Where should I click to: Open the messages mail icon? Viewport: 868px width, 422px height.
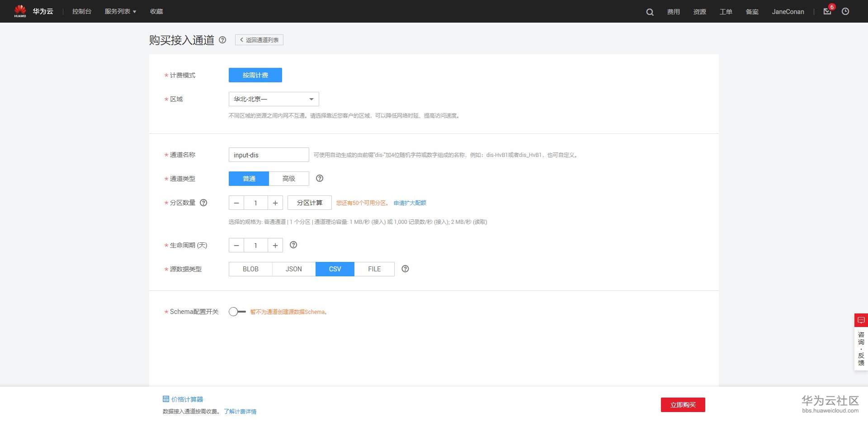(x=827, y=11)
